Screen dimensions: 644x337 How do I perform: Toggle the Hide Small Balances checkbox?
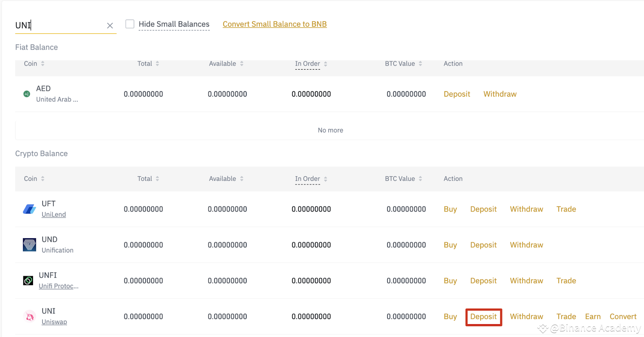130,24
